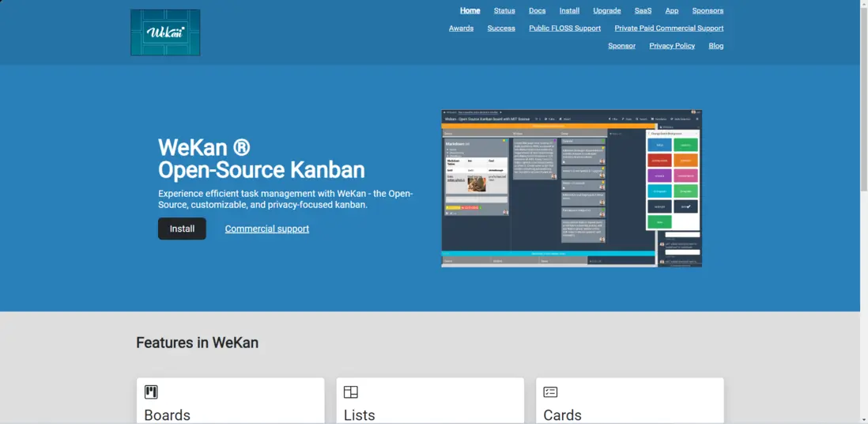Image resolution: width=868 pixels, height=424 pixels.
Task: Open the Status page link
Action: [504, 10]
